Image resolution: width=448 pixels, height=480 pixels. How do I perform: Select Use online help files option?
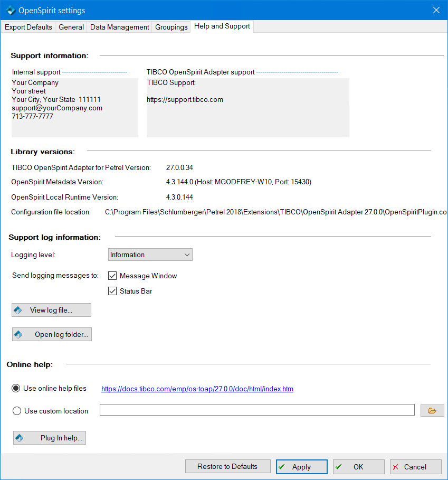(16, 388)
